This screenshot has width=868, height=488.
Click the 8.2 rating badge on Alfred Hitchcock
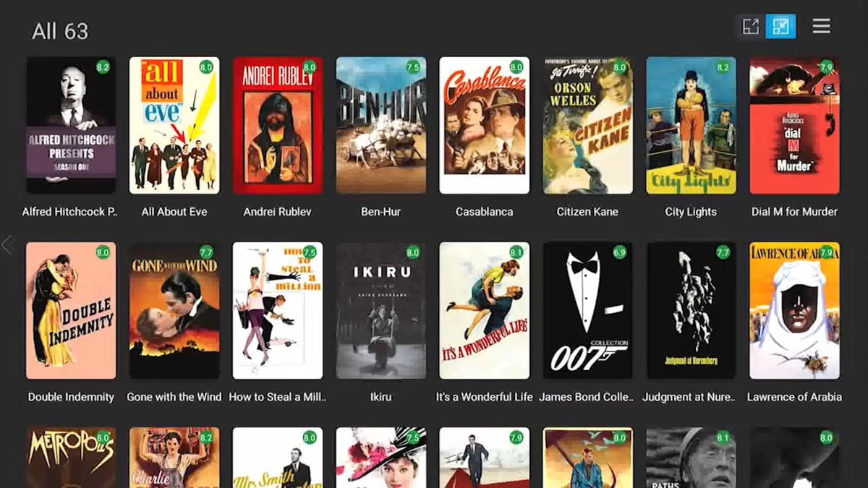[103, 67]
